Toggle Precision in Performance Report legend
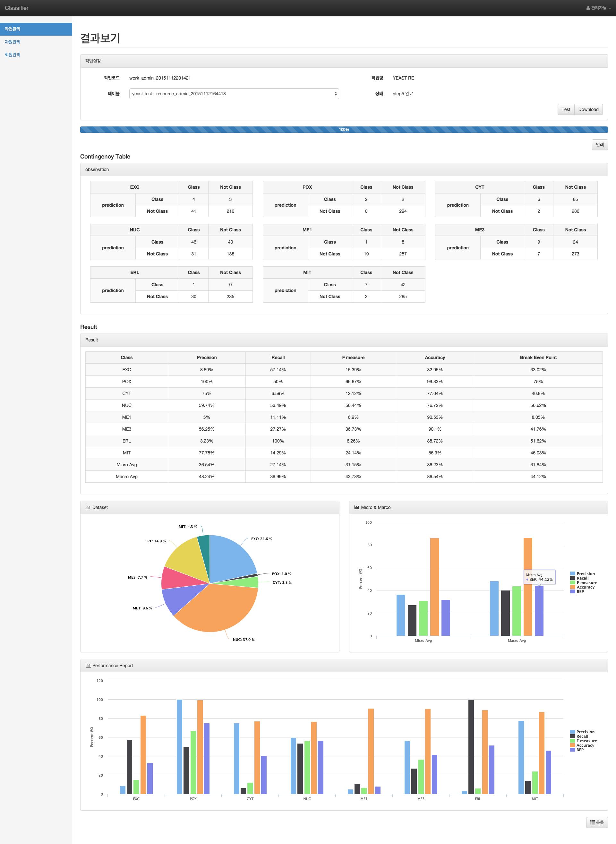 (x=582, y=732)
